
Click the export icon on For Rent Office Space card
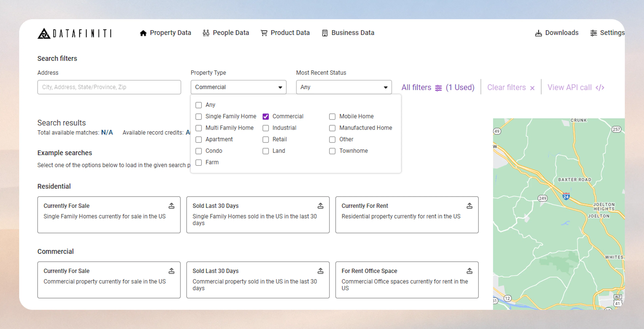point(470,271)
